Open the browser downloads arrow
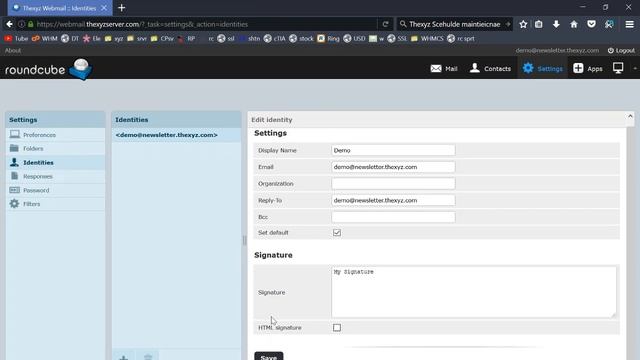 tap(556, 24)
